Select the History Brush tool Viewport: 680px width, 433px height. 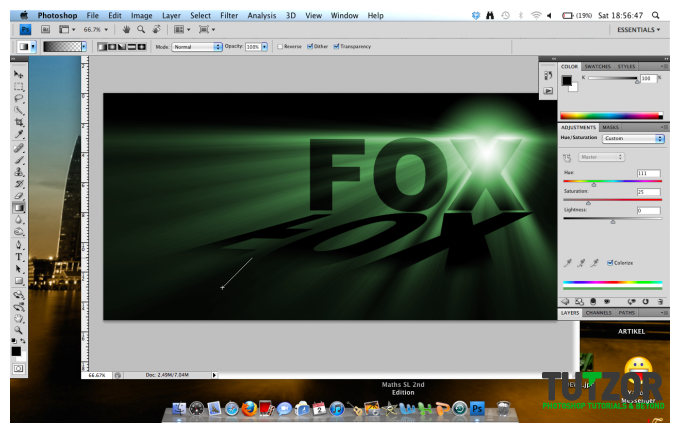tap(19, 184)
